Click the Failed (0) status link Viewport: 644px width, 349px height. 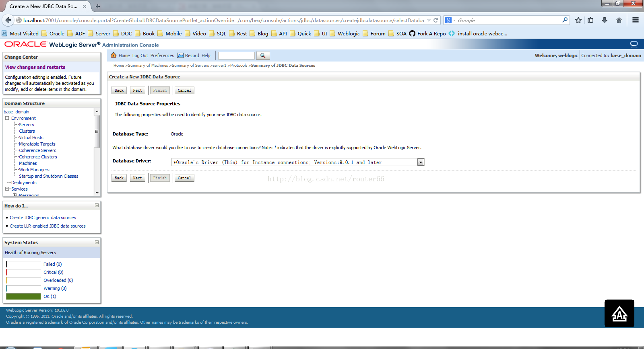[53, 264]
